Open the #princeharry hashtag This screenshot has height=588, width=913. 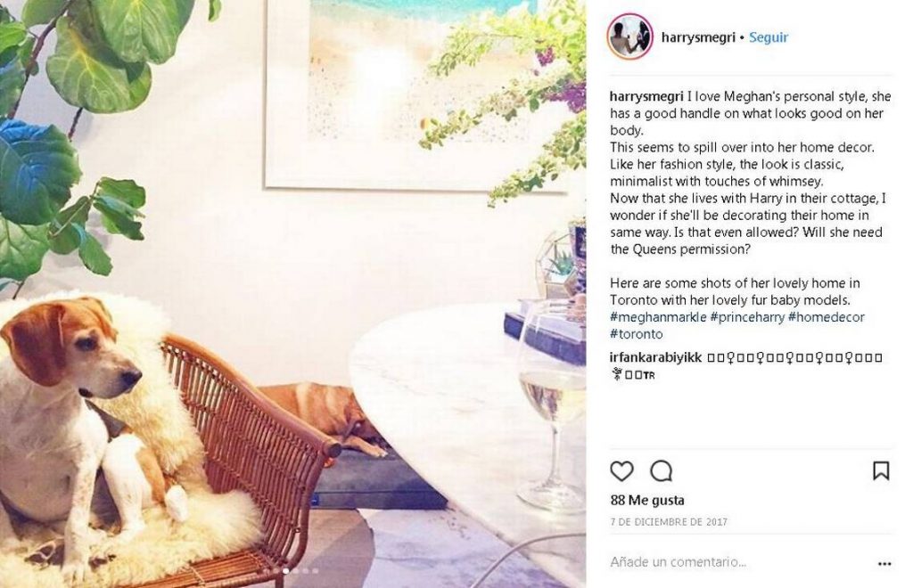click(x=747, y=317)
